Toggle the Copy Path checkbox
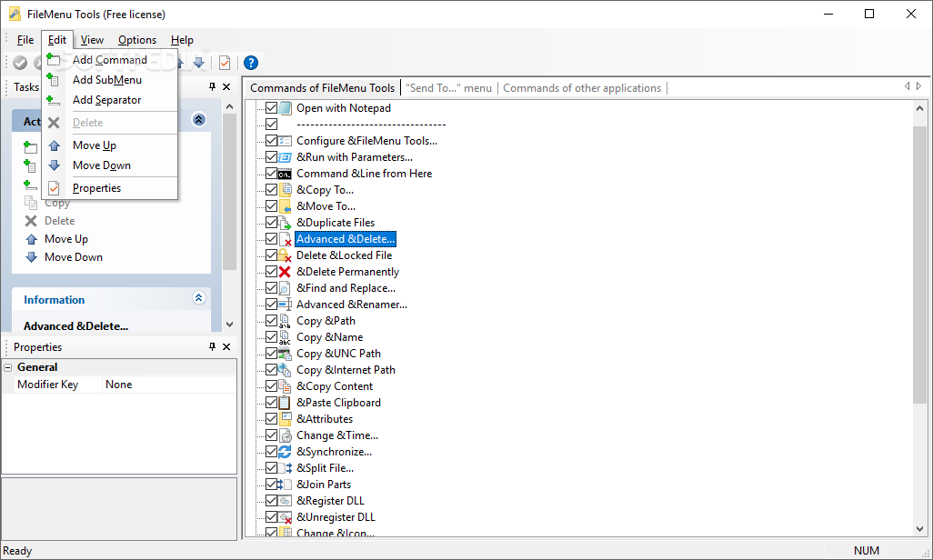The width and height of the screenshot is (933, 560). pos(271,320)
